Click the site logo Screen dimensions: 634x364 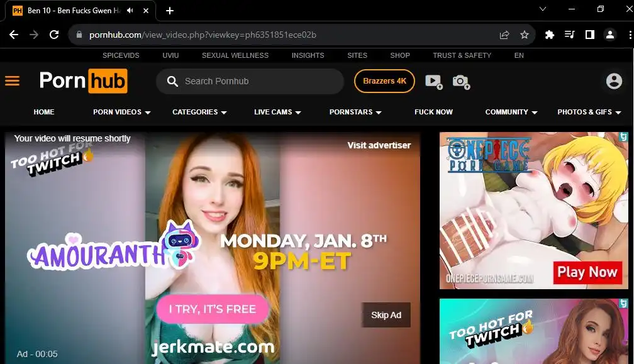pos(83,81)
